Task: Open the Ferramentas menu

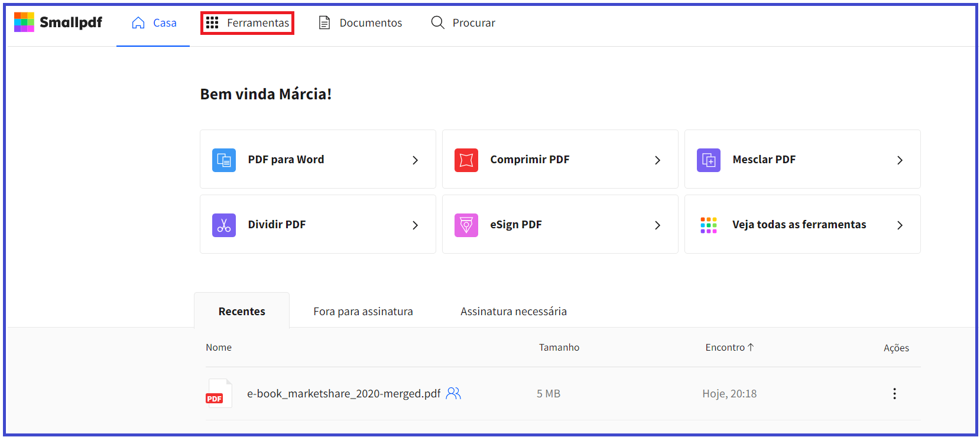Action: click(x=247, y=22)
